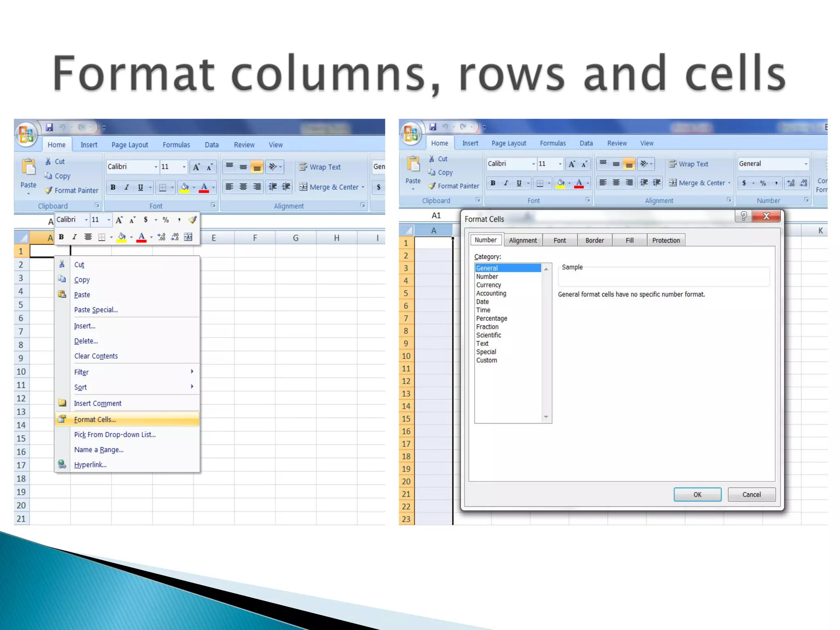This screenshot has height=630, width=840.
Task: Click the Format Painter brush icon in left ribbon
Action: tap(48, 190)
